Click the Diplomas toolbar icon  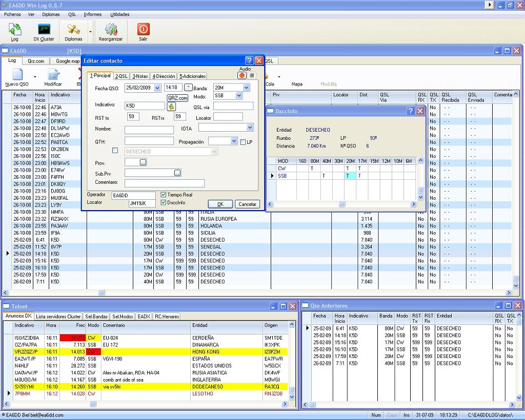pyautogui.click(x=73, y=30)
